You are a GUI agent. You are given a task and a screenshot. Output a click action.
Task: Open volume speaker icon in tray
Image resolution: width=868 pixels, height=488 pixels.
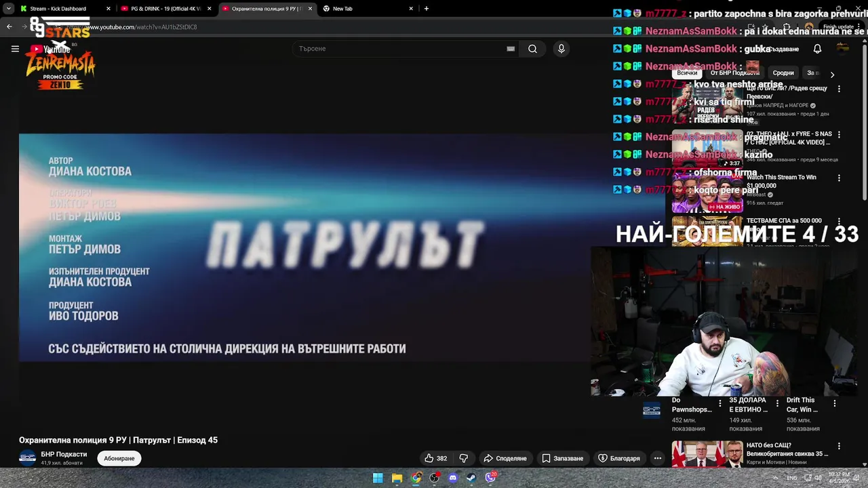(818, 478)
